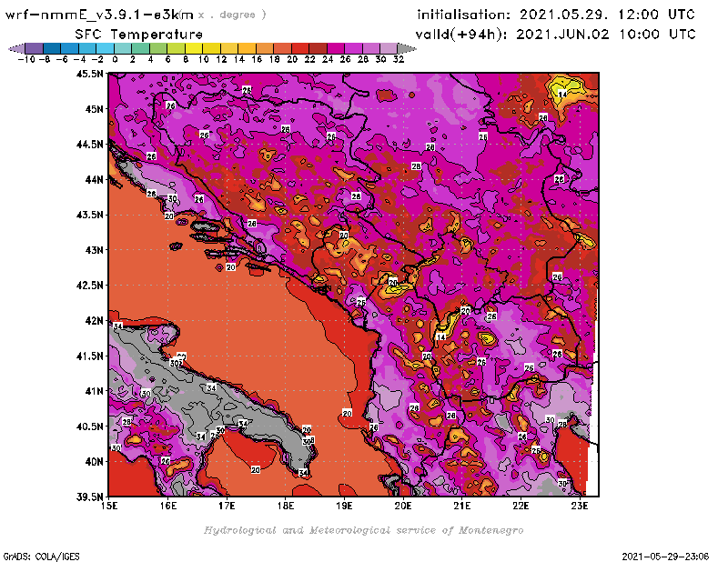Click the '43.5N' latitude label
This screenshot has width=728, height=562.
pos(89,215)
